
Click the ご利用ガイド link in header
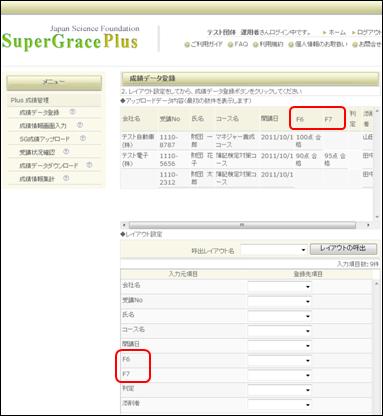point(204,44)
